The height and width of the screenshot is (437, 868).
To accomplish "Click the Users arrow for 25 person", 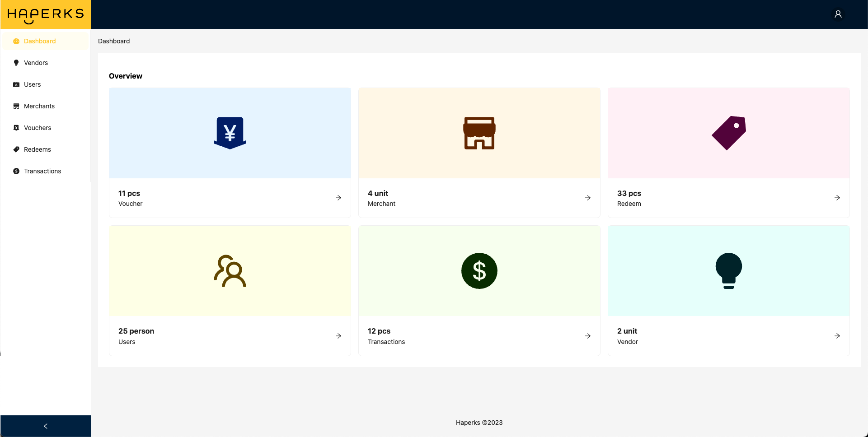I will [338, 336].
